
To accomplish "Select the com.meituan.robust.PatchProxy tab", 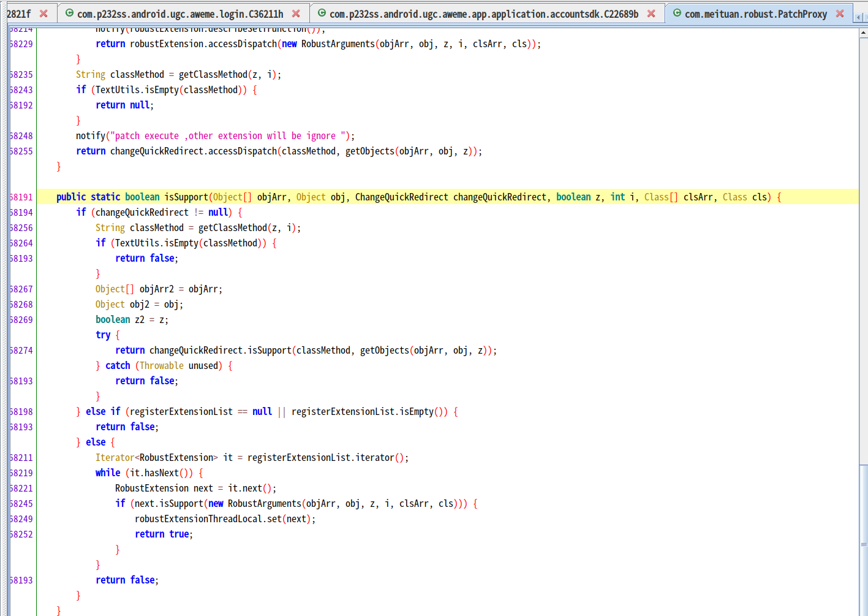I will coord(755,14).
